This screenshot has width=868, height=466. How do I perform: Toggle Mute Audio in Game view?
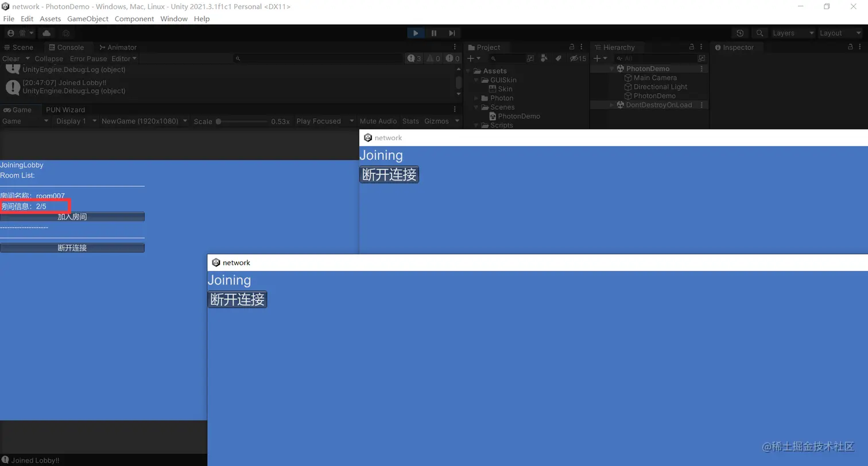378,121
